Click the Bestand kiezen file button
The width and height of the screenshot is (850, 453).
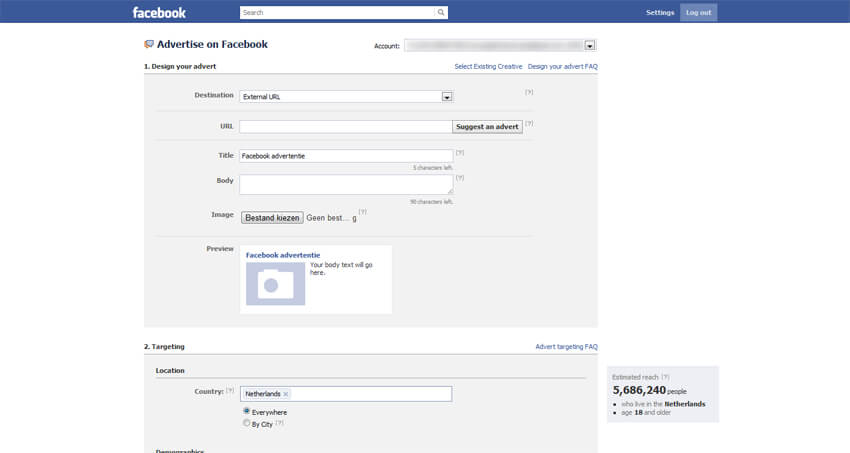tap(272, 218)
